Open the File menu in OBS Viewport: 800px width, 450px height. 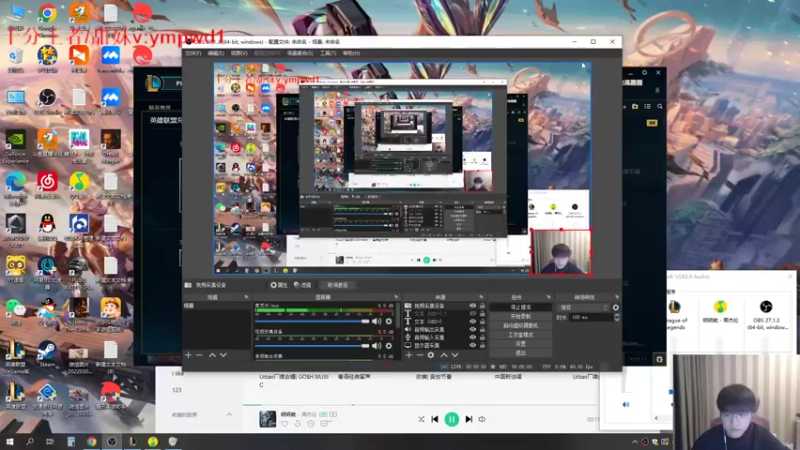tap(193, 53)
